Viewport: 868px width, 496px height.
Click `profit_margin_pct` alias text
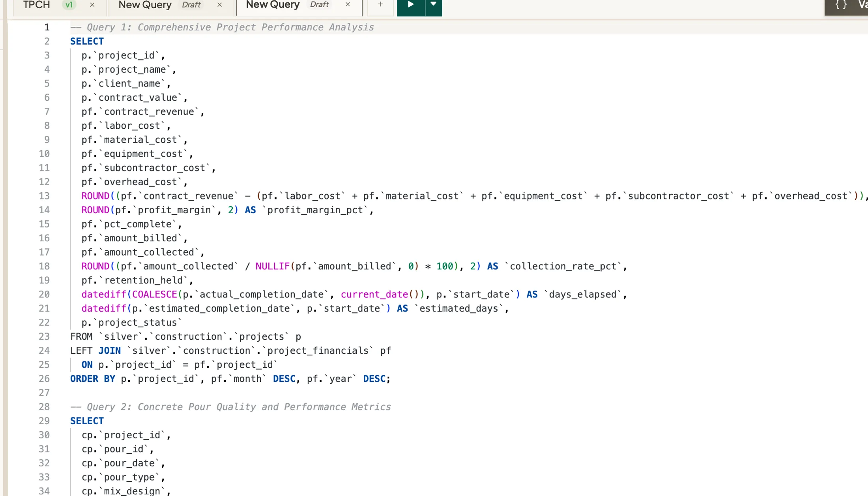[x=315, y=210]
